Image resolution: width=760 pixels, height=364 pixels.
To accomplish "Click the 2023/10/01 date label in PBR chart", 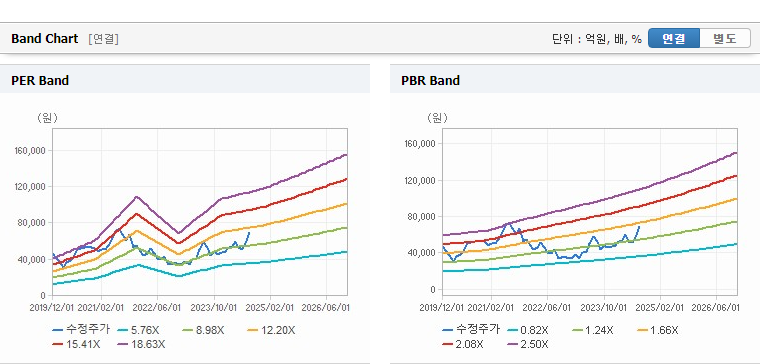I will coord(604,308).
